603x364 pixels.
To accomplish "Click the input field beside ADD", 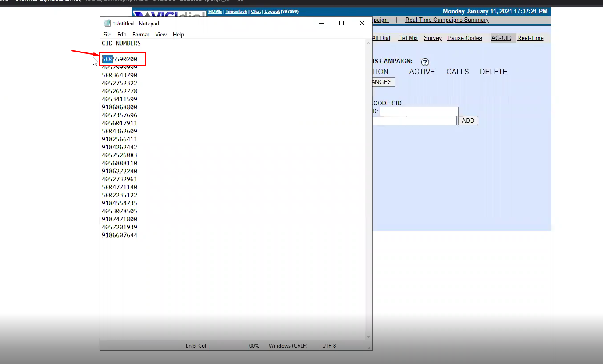I will point(415,120).
